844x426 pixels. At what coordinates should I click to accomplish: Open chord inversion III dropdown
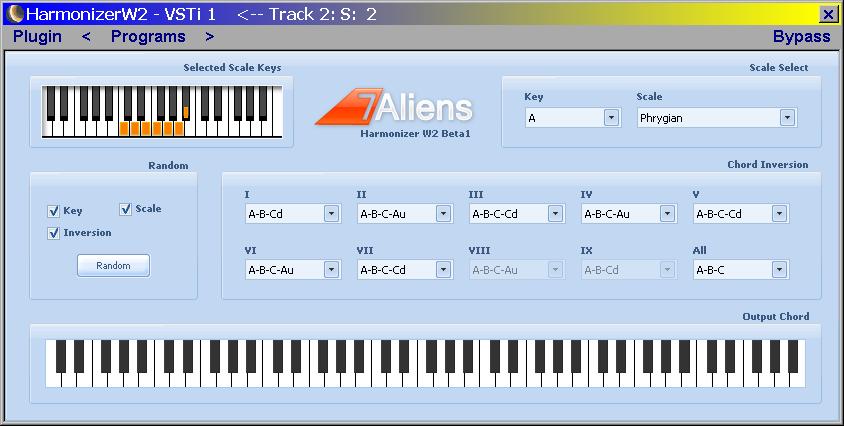pyautogui.click(x=517, y=214)
